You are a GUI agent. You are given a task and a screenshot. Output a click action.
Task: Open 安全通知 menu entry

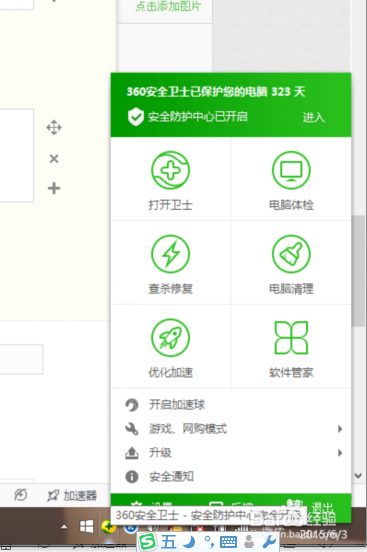tap(231, 477)
